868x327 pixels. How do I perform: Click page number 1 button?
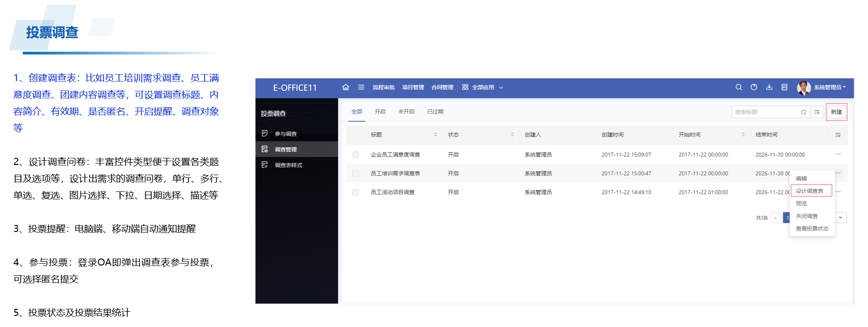[787, 218]
